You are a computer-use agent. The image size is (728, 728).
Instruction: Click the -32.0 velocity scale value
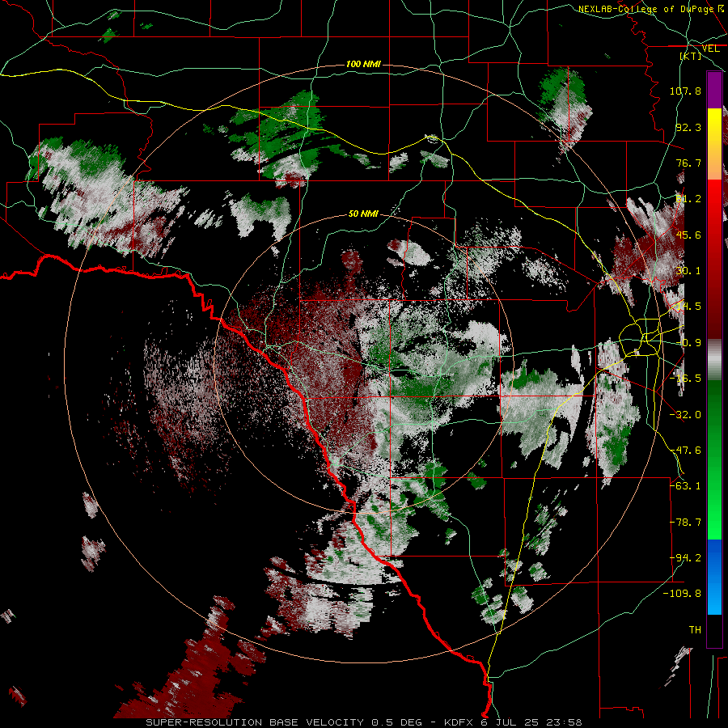pos(685,415)
